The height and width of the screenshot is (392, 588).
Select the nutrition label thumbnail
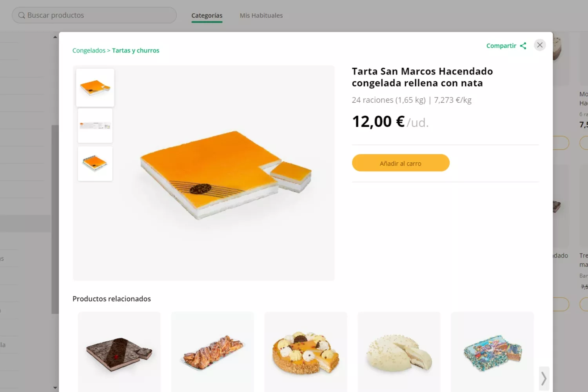click(95, 125)
